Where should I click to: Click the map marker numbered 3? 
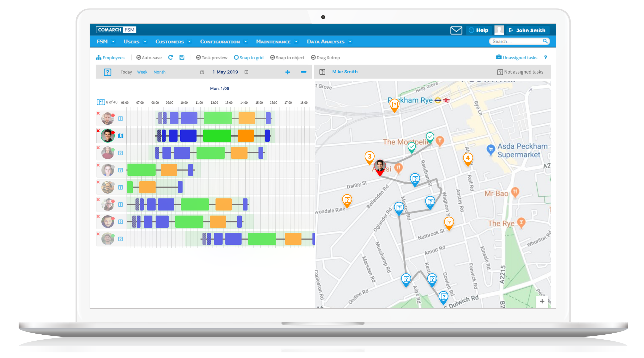click(369, 157)
